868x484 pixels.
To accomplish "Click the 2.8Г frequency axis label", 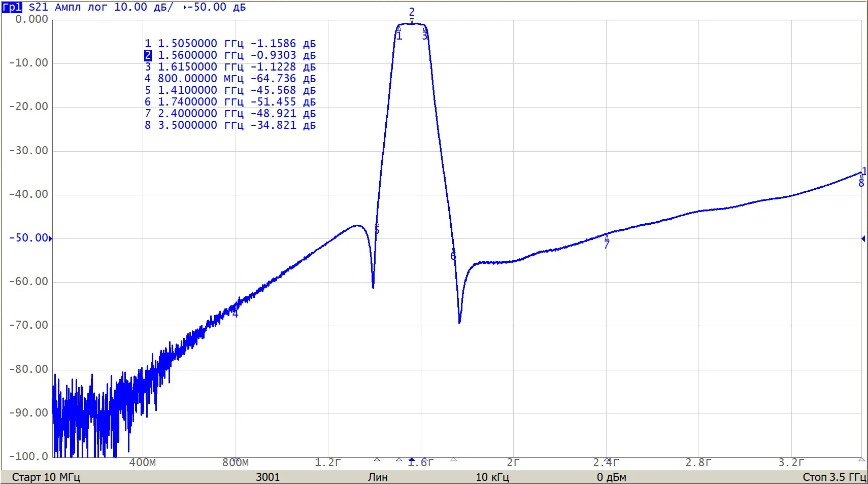I will click(x=698, y=463).
